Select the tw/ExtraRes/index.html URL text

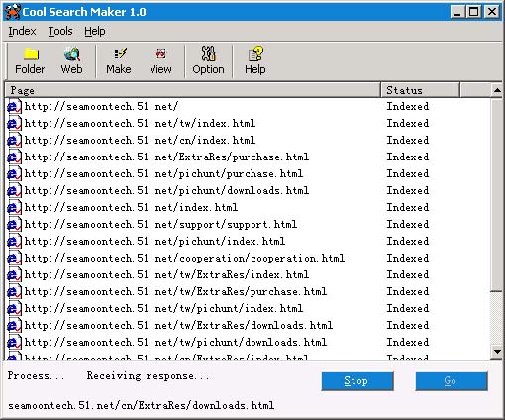click(166, 274)
